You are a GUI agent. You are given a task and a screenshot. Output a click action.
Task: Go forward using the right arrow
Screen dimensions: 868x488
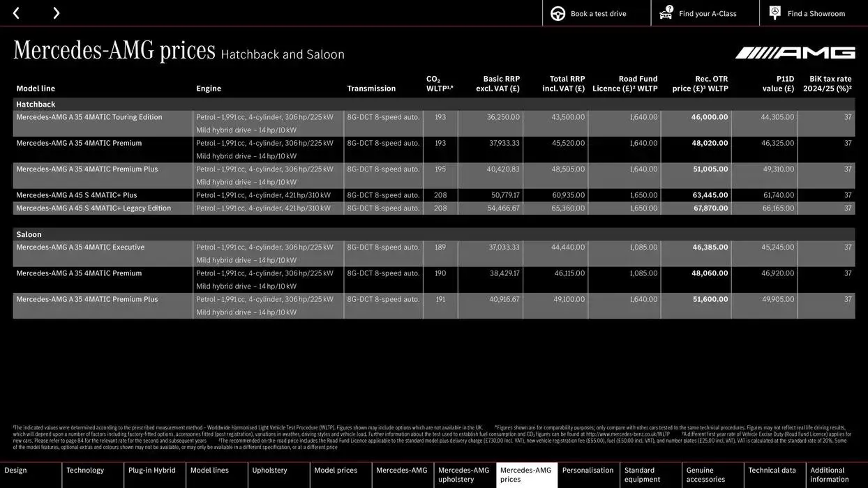(x=56, y=12)
